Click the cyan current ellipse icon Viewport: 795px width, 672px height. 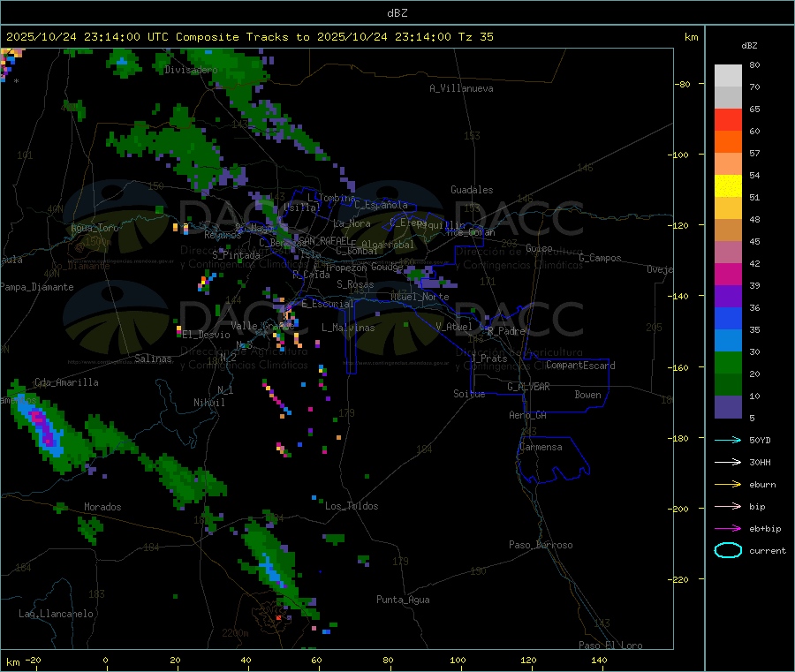click(x=728, y=550)
